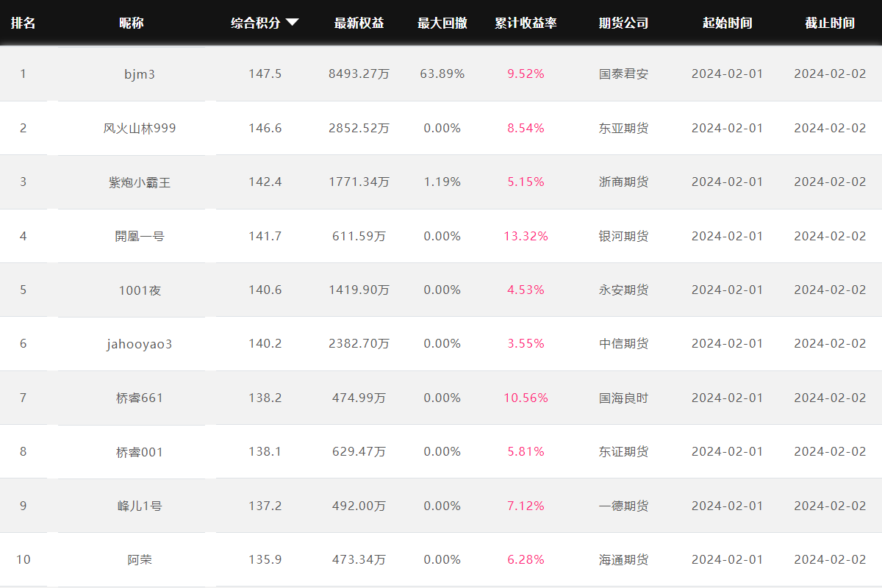The image size is (882, 588).
Task: Open the profile of 紫炮小霸王
Action: pyautogui.click(x=140, y=182)
